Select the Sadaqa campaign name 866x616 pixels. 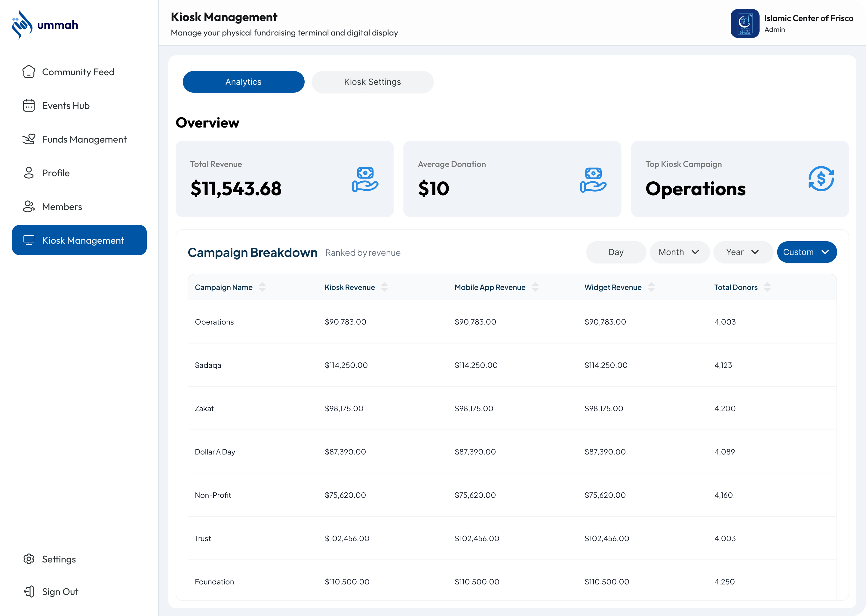(208, 365)
